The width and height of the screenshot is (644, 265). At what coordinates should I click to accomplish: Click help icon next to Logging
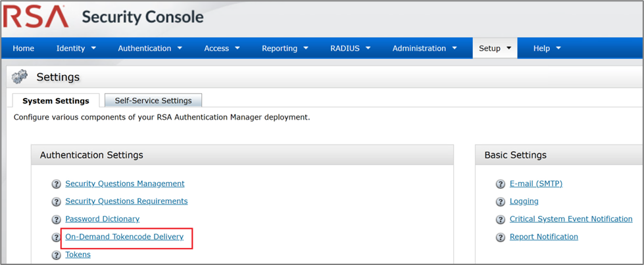(x=501, y=202)
